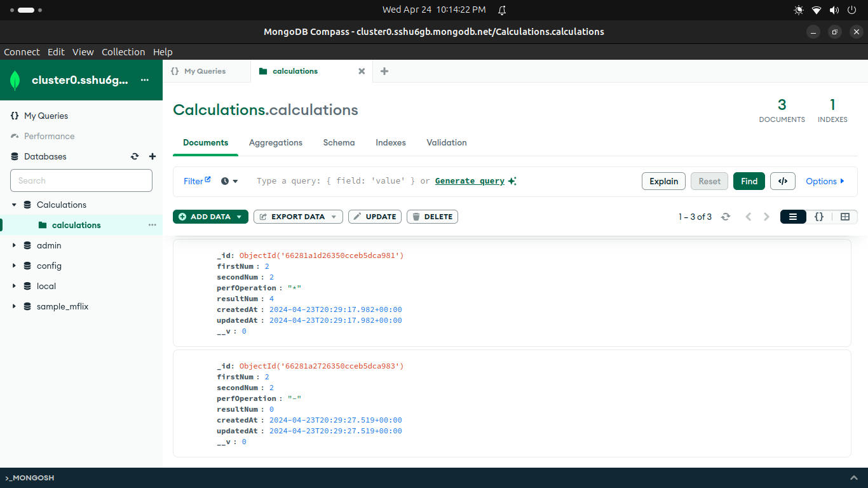Open Wi-Fi network indicator

click(x=817, y=10)
